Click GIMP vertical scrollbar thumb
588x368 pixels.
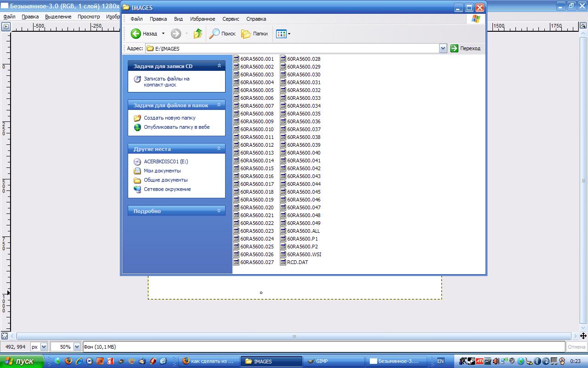tap(583, 180)
